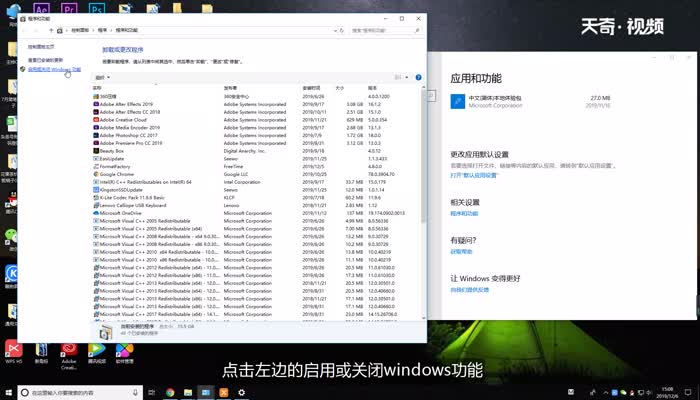Click orange app icon on taskbar
Image resolution: width=700 pixels, height=400 pixels.
(x=224, y=392)
